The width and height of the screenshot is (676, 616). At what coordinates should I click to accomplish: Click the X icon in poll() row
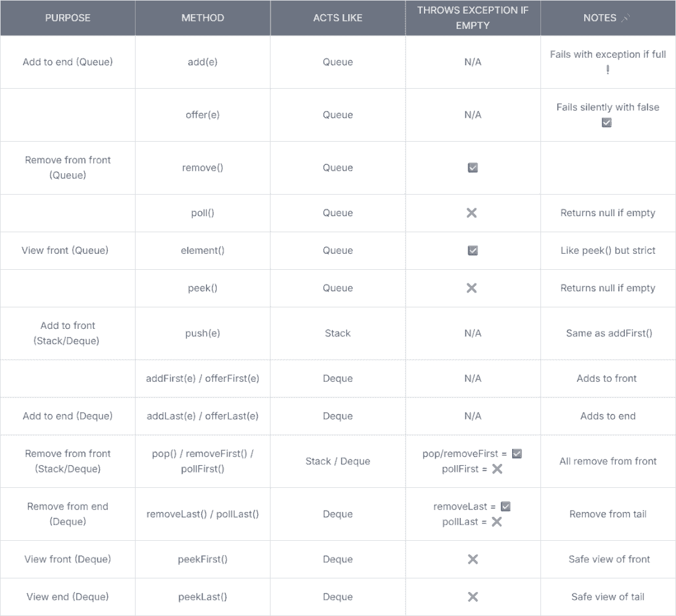[471, 213]
